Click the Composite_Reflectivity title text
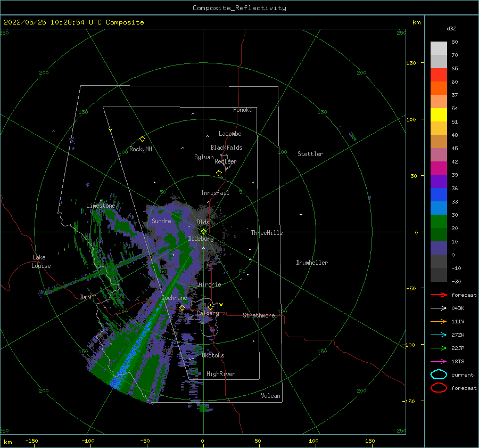Screen dimensions: 479x448 tap(240, 8)
